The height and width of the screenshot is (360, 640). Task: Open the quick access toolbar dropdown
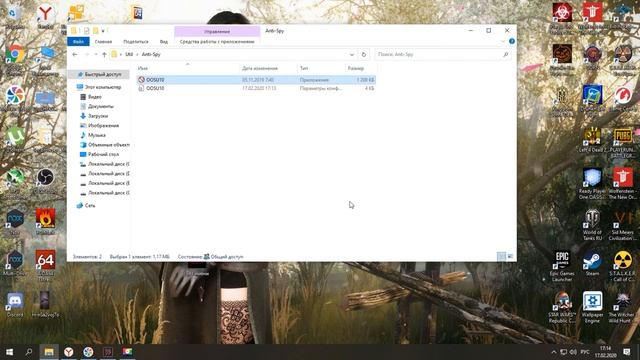[x=103, y=31]
